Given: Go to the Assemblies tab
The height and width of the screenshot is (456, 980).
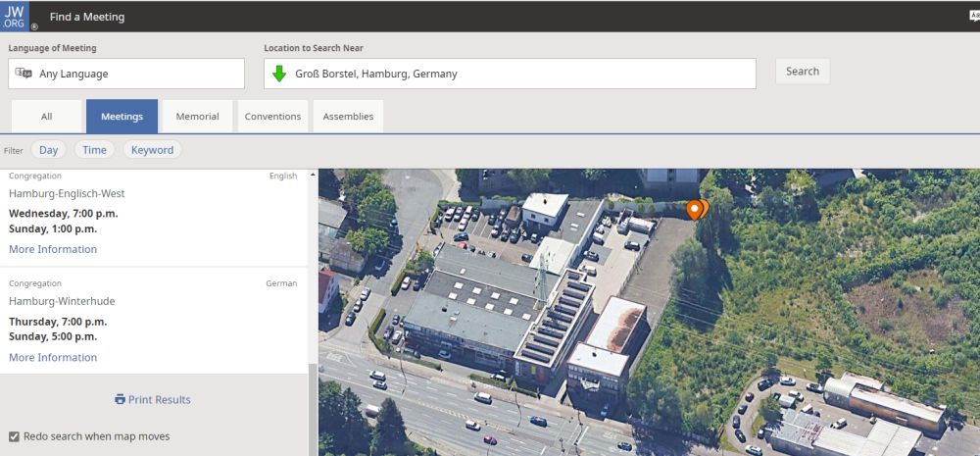Looking at the screenshot, I should (x=348, y=117).
